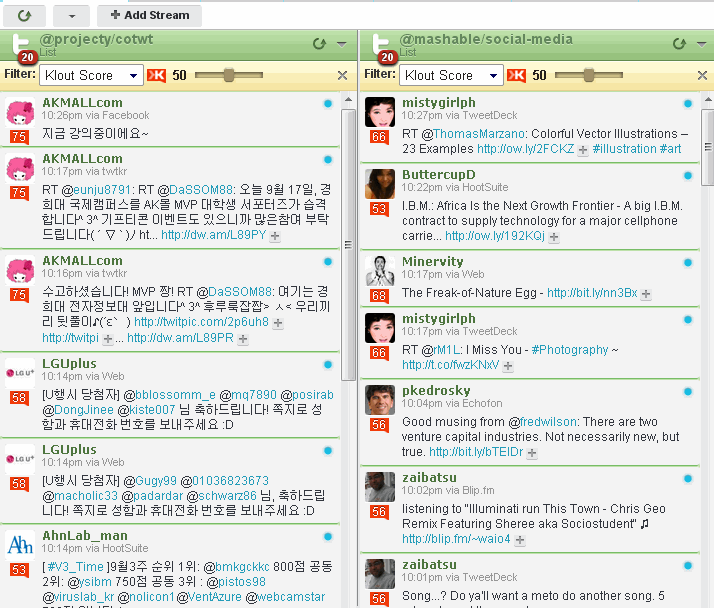Click Klout score 53 badge on ButtercupD tweet
The height and width of the screenshot is (608, 714).
pyautogui.click(x=379, y=209)
